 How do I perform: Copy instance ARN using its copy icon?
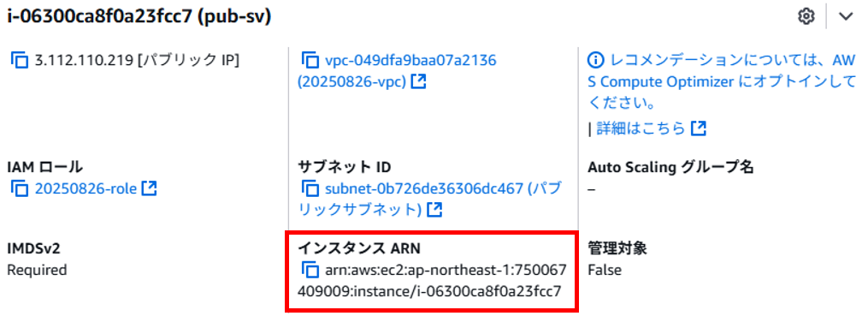(310, 270)
